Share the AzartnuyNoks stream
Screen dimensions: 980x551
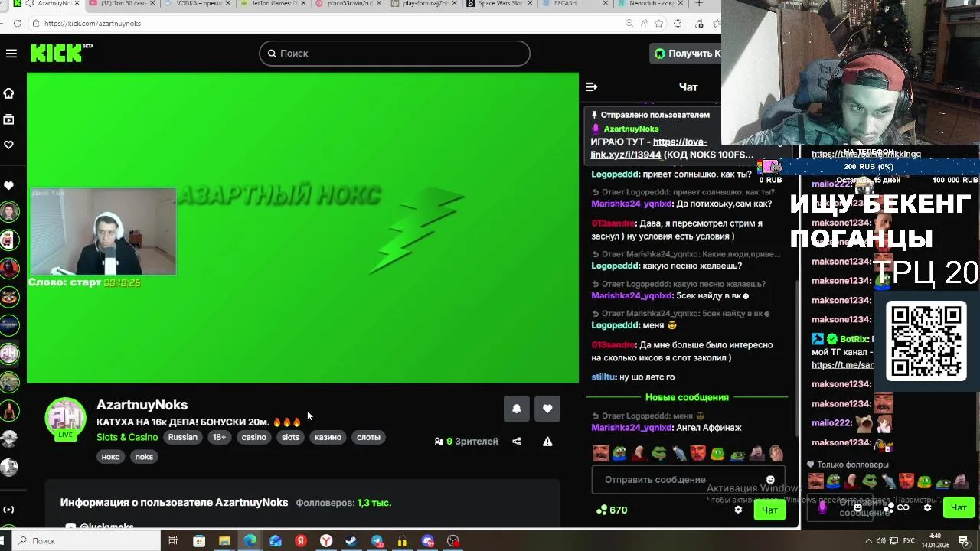coord(516,442)
